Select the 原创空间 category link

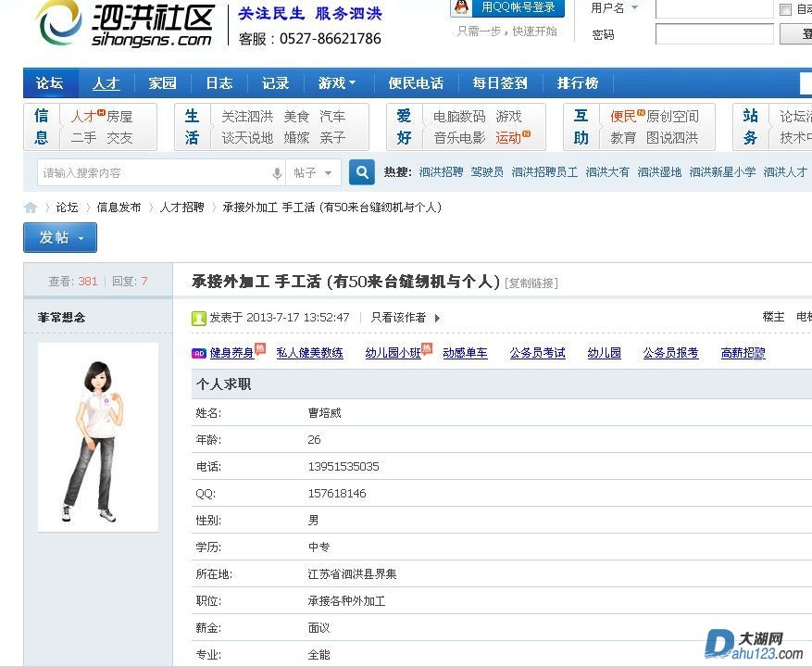tap(673, 117)
